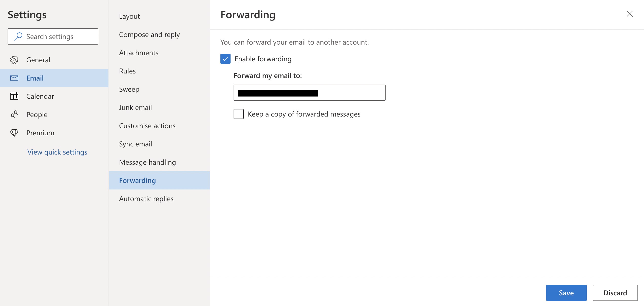The width and height of the screenshot is (644, 306).
Task: Click the search magnifier icon
Action: 18,36
